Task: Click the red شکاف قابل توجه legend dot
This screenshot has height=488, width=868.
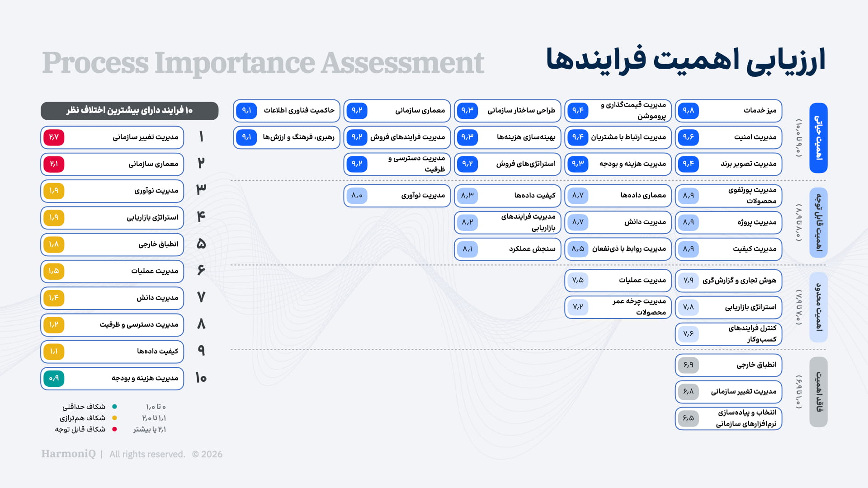Action: pos(114,429)
